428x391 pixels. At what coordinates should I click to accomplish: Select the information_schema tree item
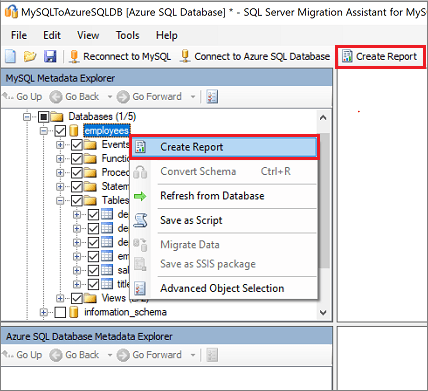tap(125, 312)
